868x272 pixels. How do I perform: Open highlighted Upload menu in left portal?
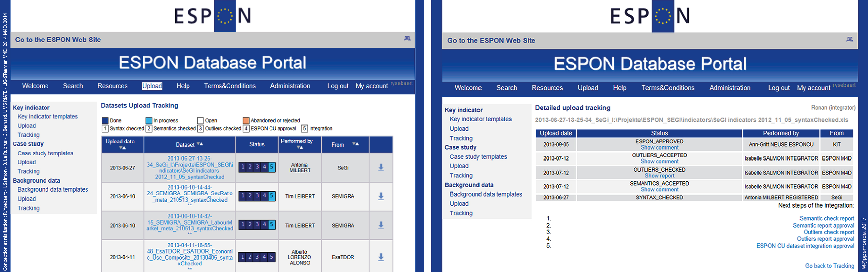pyautogui.click(x=152, y=86)
